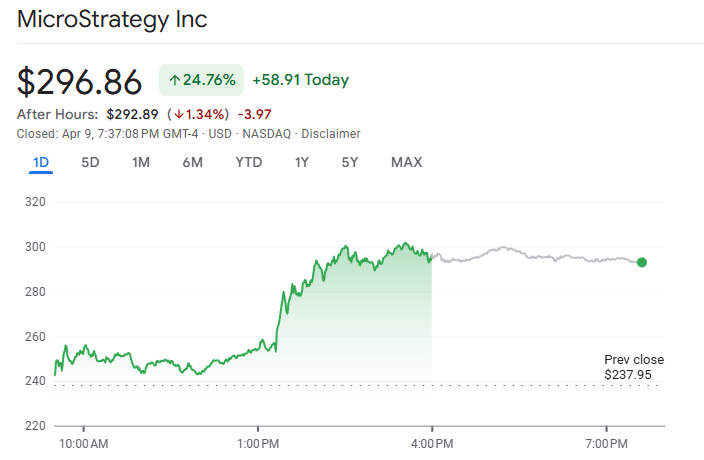The width and height of the screenshot is (704, 460).
Task: Select the YTD range tab
Action: 249,162
